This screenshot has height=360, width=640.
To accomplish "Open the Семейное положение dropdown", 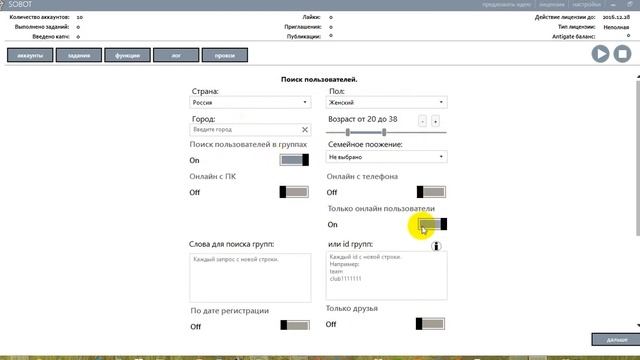I will coord(387,157).
